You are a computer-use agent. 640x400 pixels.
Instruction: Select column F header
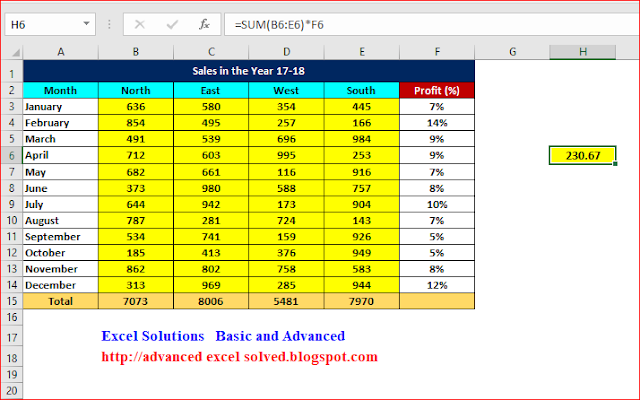click(437, 52)
